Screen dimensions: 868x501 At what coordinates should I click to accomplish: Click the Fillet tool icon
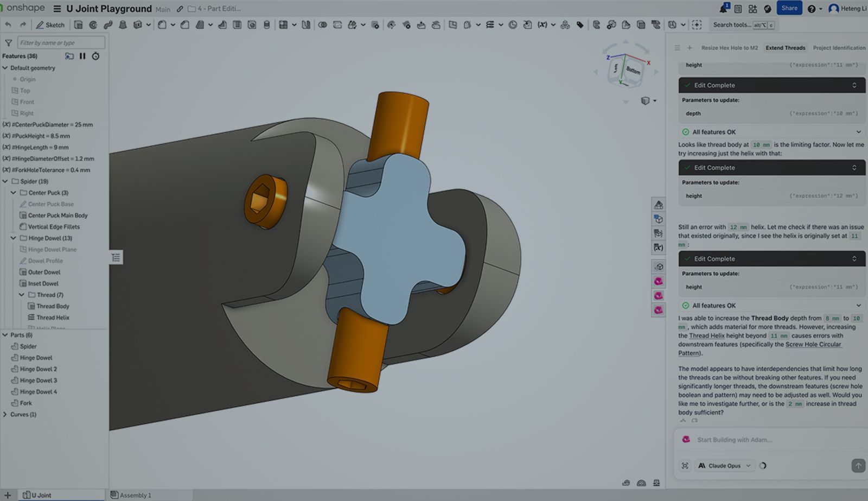pyautogui.click(x=162, y=24)
